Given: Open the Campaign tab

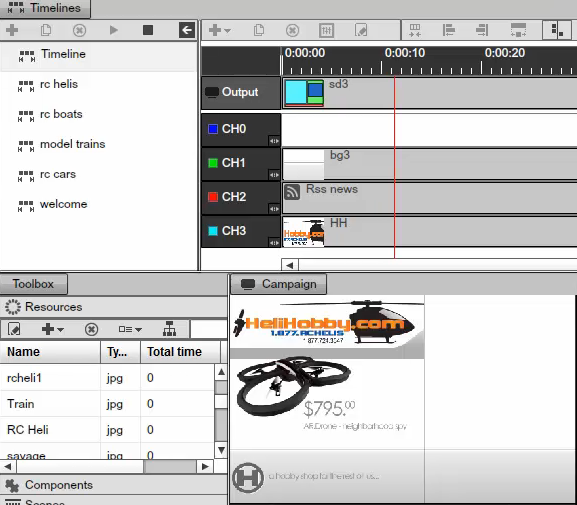Looking at the screenshot, I should (279, 284).
